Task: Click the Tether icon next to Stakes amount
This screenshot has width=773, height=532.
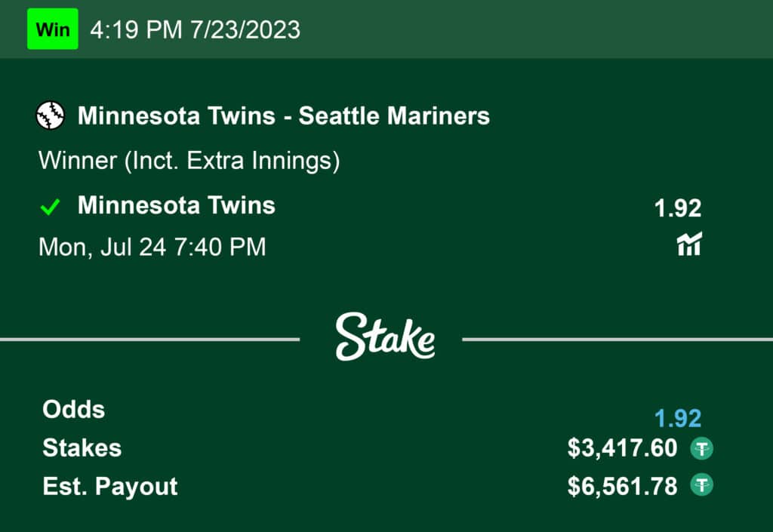Action: (702, 449)
